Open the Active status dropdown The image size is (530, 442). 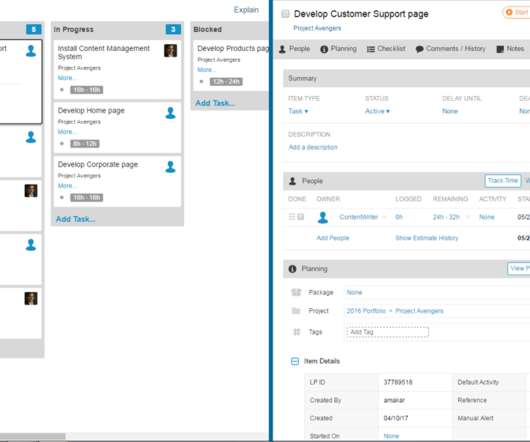click(x=377, y=111)
